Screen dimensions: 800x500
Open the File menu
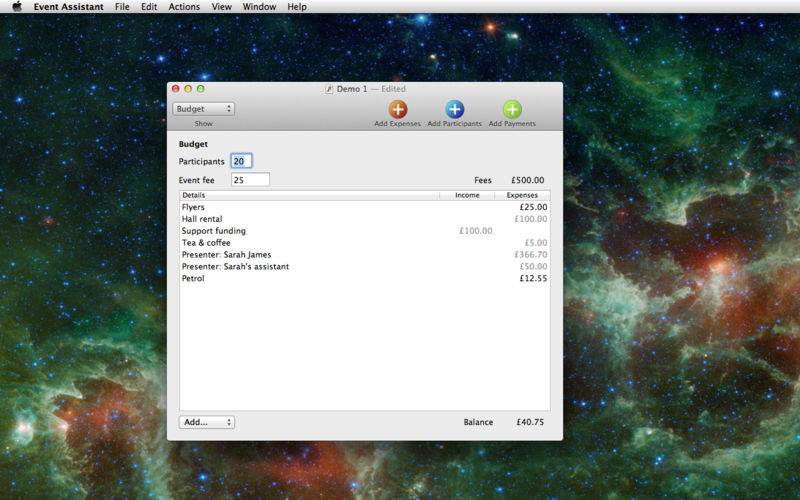pyautogui.click(x=122, y=7)
